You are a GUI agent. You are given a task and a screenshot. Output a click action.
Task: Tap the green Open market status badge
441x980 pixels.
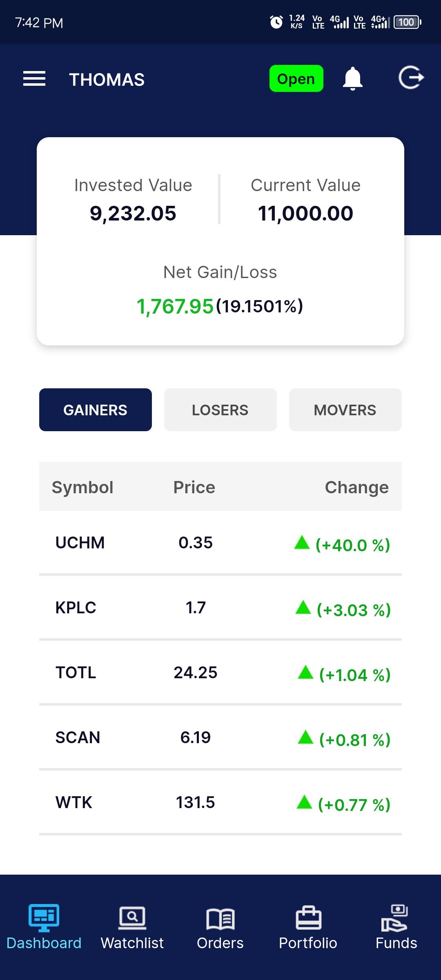(296, 78)
